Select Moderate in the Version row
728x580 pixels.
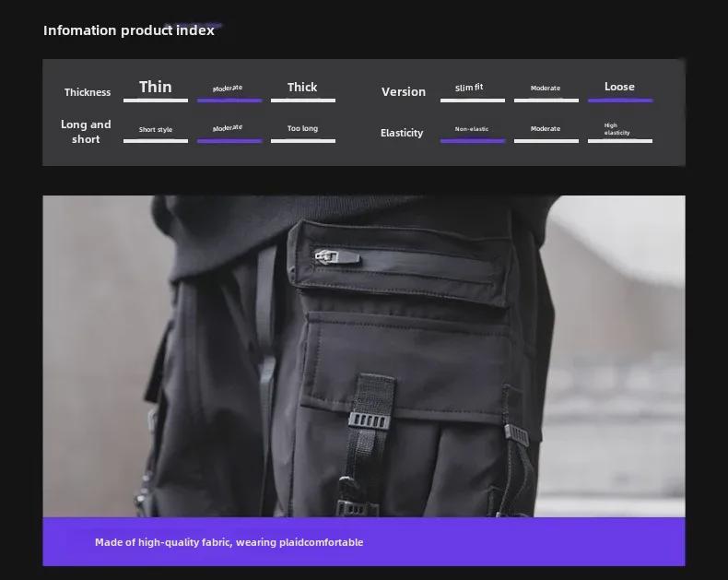coord(546,89)
